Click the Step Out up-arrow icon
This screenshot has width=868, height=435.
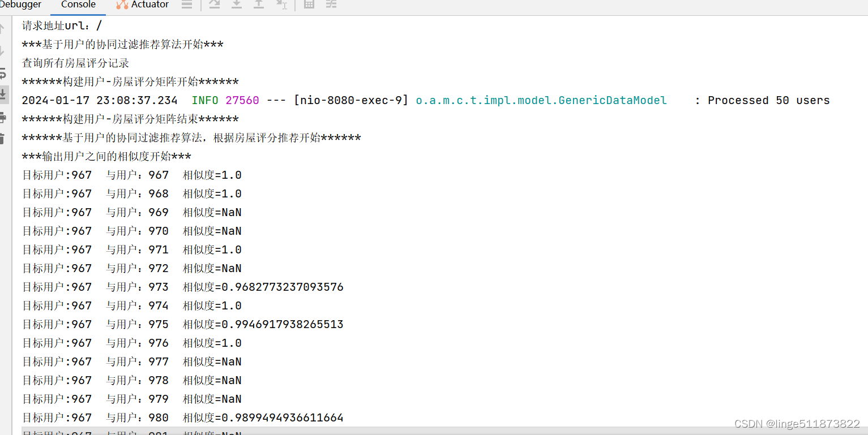[258, 5]
